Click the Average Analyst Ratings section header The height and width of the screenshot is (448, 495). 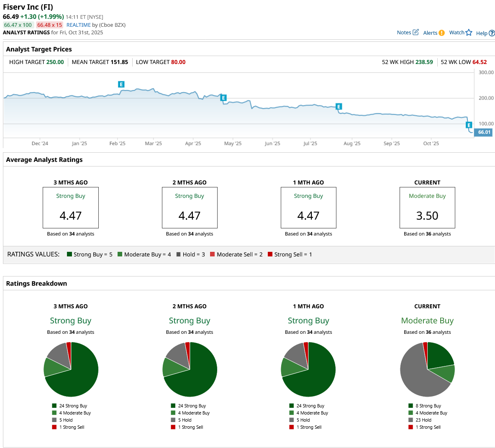44,160
